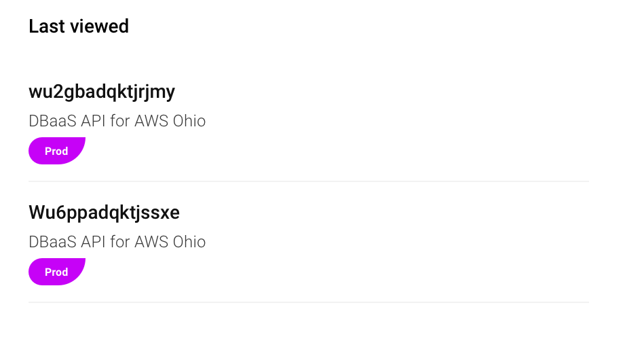Click the word "Last" in the heading
Viewport: 644px width, 339px height.
45,26
